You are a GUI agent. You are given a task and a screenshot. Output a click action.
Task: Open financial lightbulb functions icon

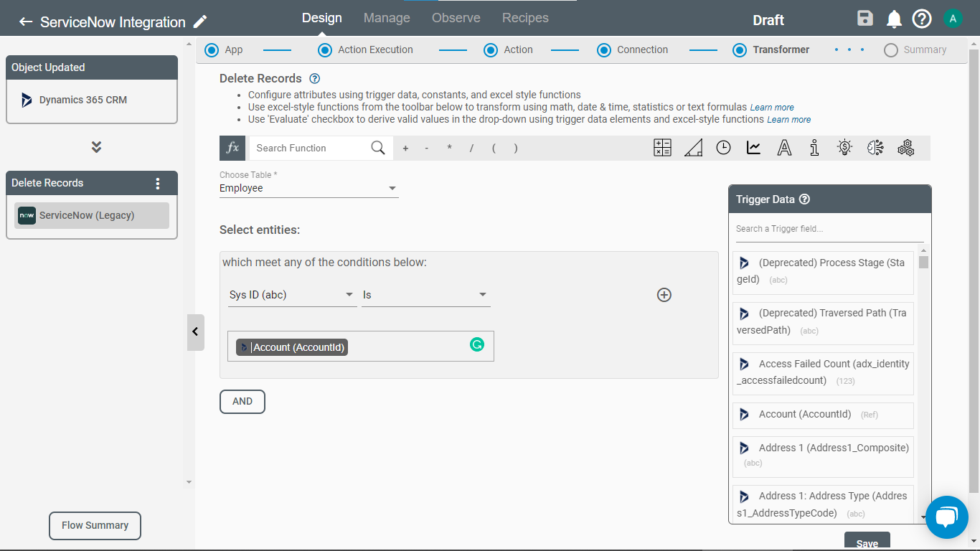coord(845,148)
